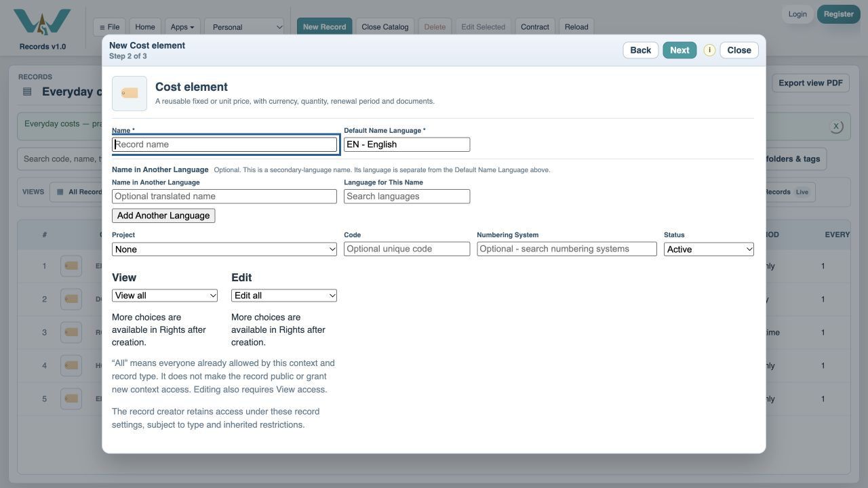Click the info icon beside Next

pos(709,50)
